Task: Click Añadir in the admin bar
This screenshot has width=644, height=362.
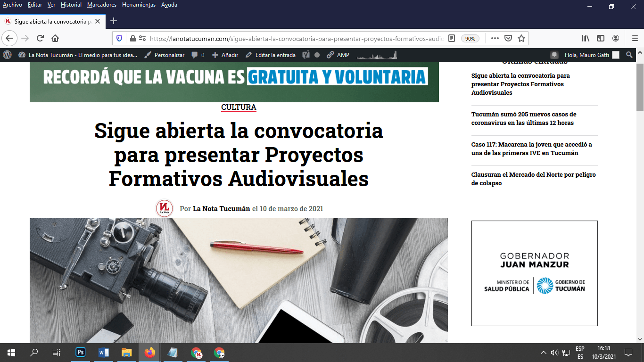Action: coord(225,55)
